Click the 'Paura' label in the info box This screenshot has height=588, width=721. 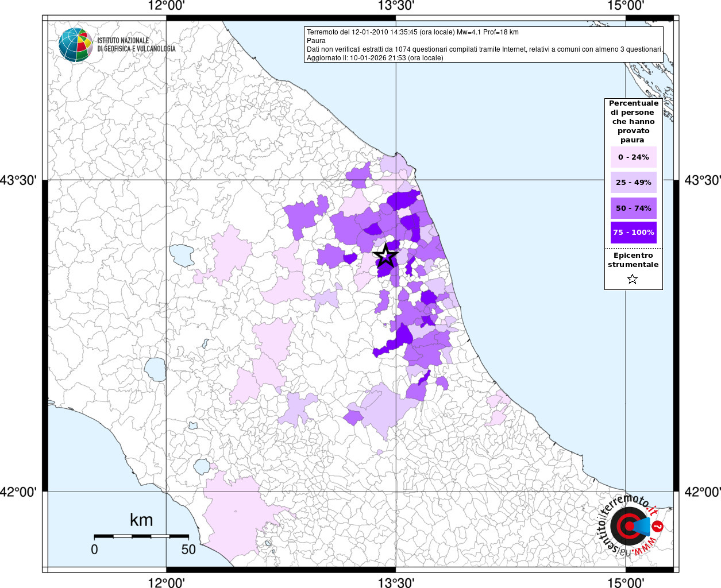pyautogui.click(x=316, y=41)
